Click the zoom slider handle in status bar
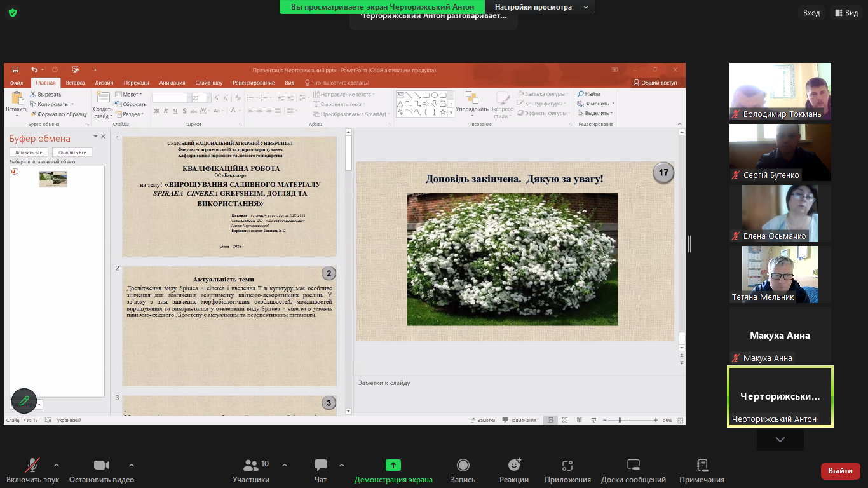The image size is (868, 488). (x=620, y=420)
